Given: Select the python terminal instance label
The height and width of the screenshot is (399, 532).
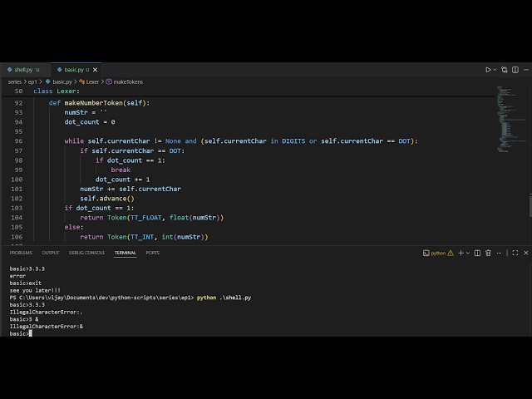Looking at the screenshot, I should tap(438, 253).
